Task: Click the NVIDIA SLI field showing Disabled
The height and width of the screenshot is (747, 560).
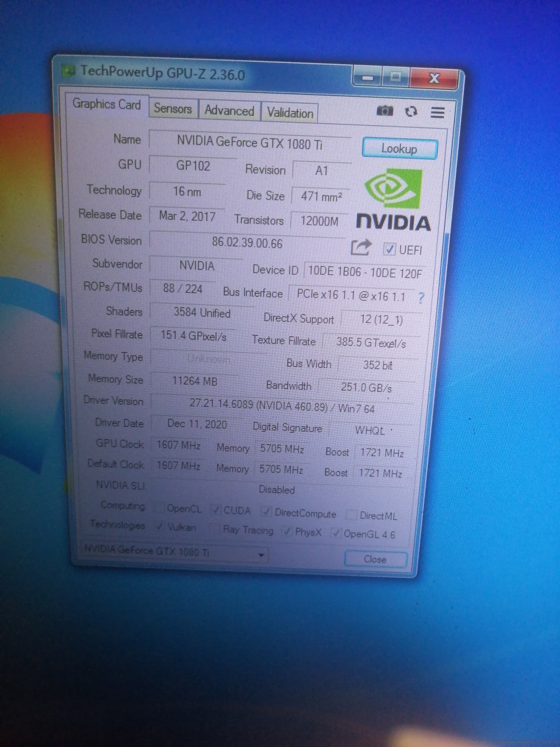Action: (278, 489)
